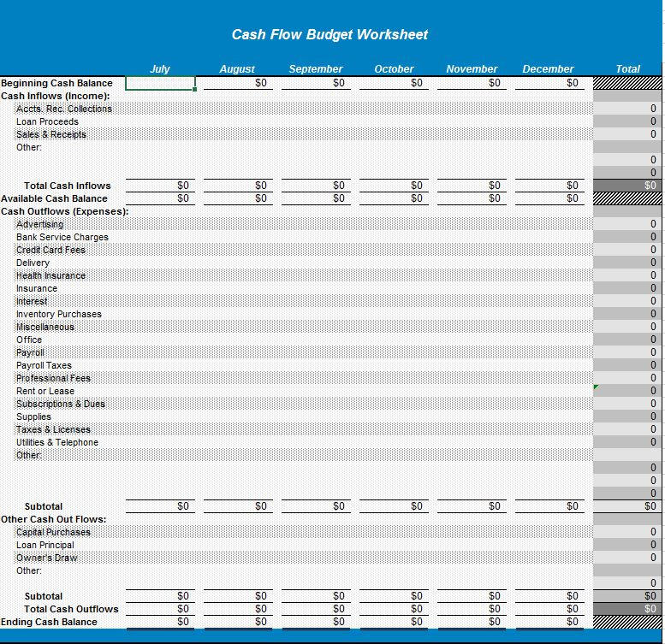The width and height of the screenshot is (665, 644).
Task: Select the Advertising row label
Action: point(40,225)
